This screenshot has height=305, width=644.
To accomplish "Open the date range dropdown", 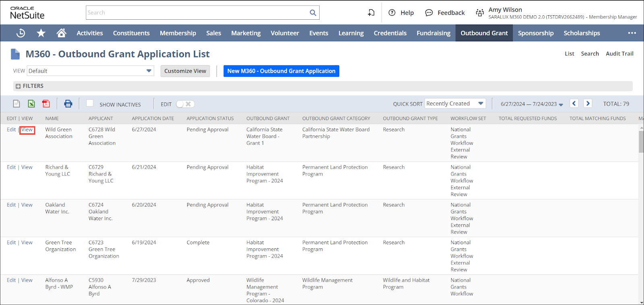I will point(532,104).
